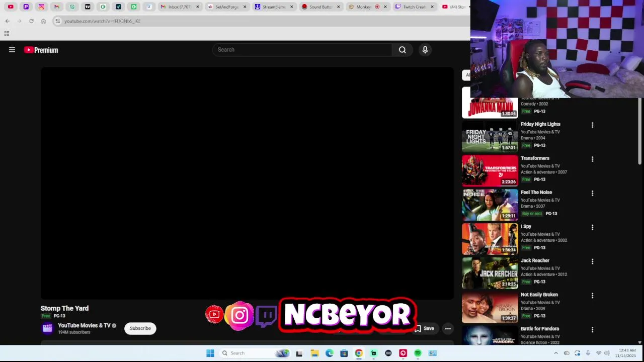Open the YouTube hamburger guide menu
This screenshot has width=644, height=362.
click(12, 50)
